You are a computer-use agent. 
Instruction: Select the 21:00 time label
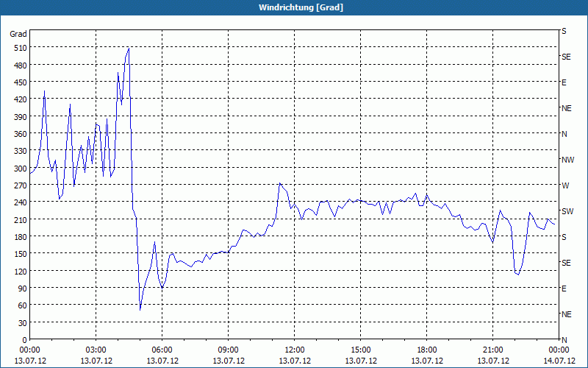click(x=492, y=350)
